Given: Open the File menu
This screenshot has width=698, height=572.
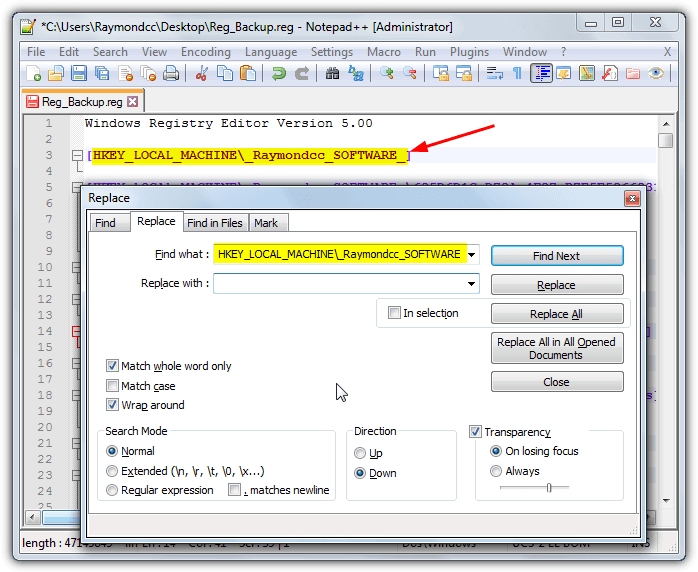Looking at the screenshot, I should click(x=36, y=52).
